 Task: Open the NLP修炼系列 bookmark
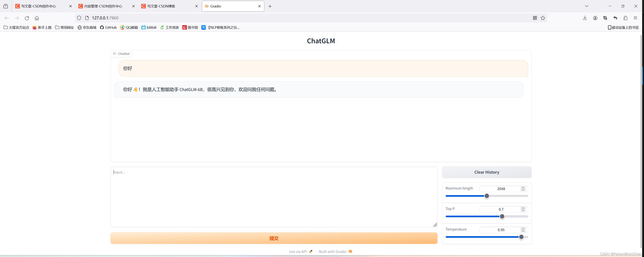pyautogui.click(x=220, y=27)
